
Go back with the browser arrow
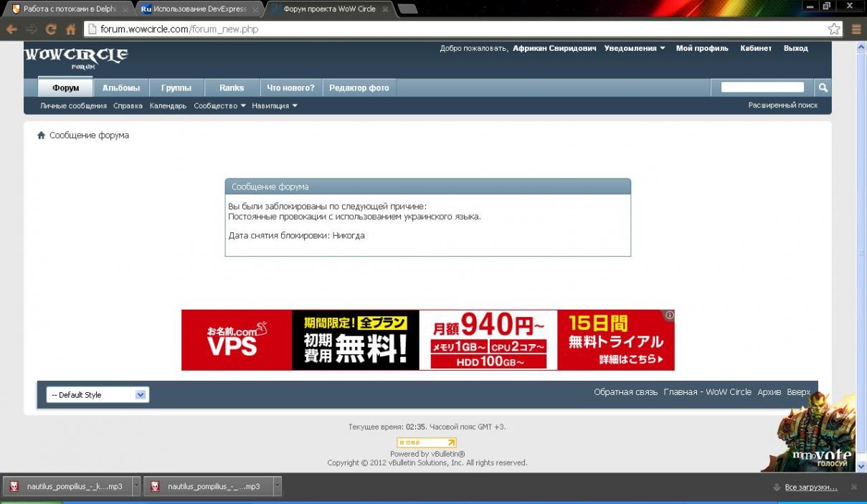tap(11, 29)
